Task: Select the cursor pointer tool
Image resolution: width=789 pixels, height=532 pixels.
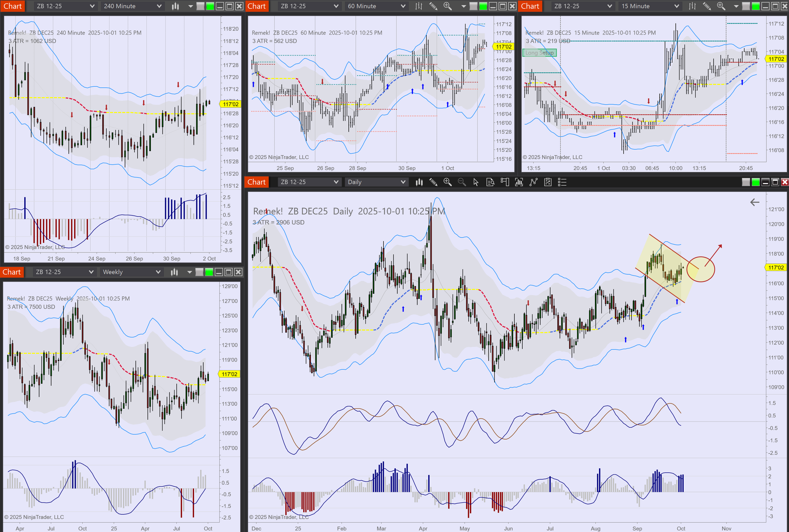Action: 476,182
